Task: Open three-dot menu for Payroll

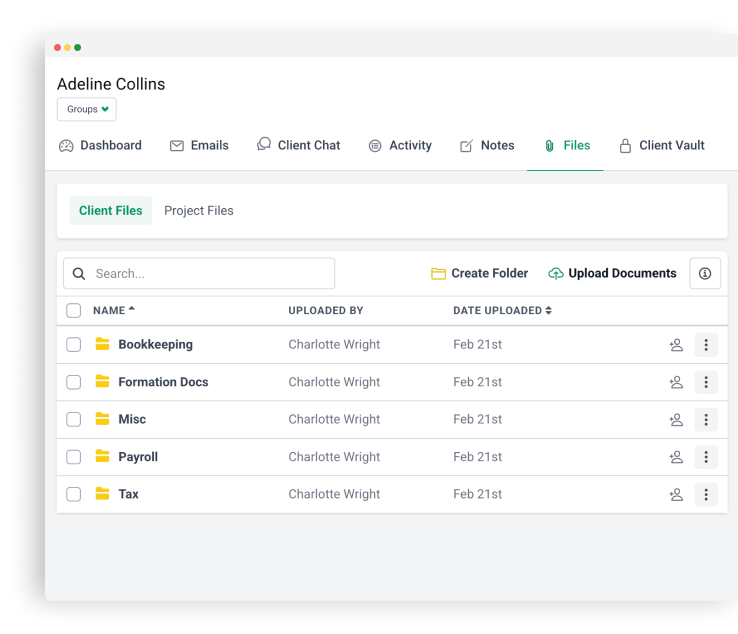Action: point(706,457)
